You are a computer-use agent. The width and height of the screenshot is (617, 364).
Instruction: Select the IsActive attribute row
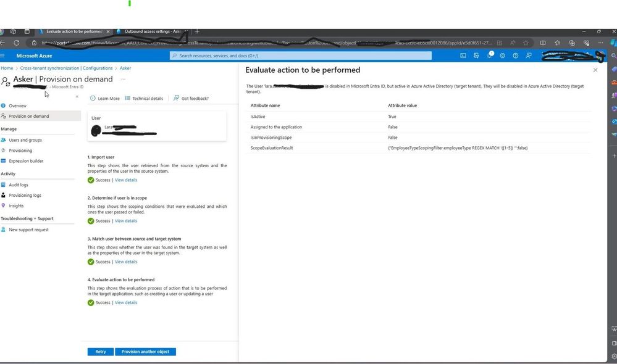tap(420, 117)
